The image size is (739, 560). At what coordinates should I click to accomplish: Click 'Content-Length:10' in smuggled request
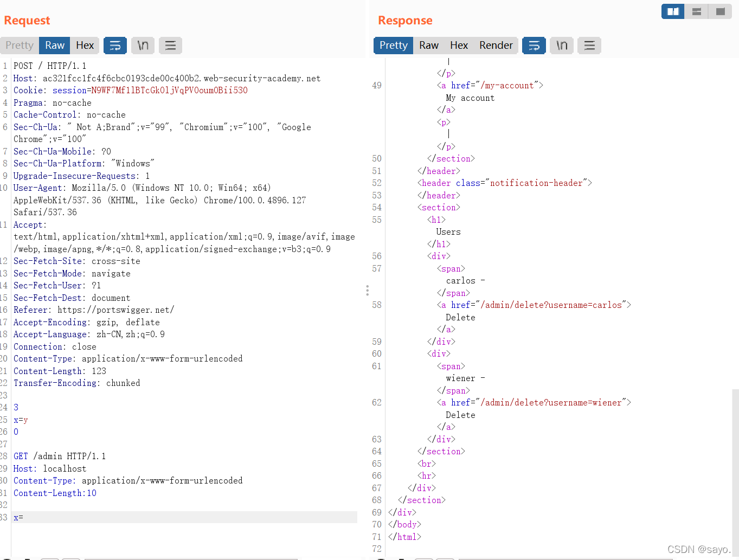click(x=55, y=493)
